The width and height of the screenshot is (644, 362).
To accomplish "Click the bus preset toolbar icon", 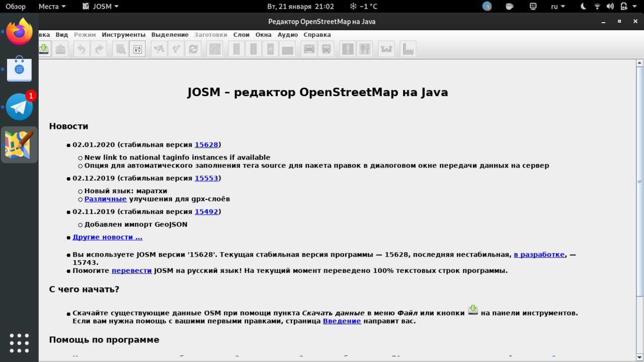I will coord(326,49).
